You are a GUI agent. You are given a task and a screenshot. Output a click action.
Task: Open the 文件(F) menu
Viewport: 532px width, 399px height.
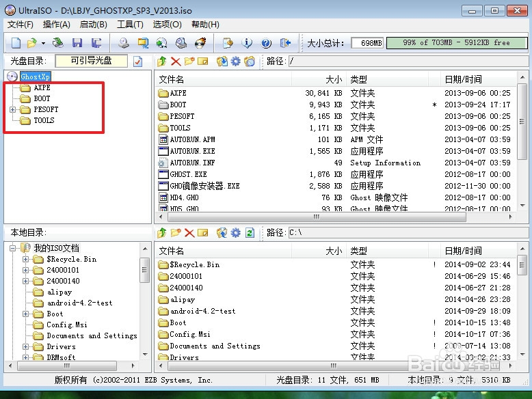[x=21, y=25]
